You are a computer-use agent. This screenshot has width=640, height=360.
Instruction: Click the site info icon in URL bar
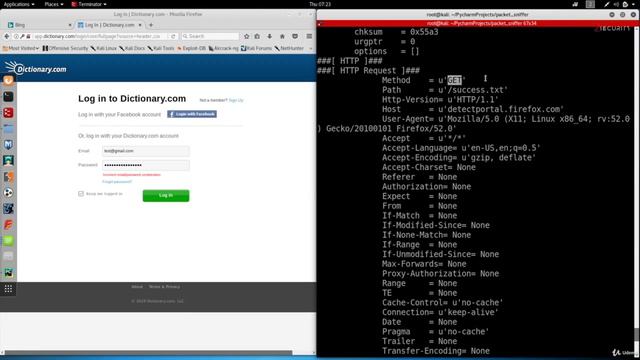coord(16,36)
